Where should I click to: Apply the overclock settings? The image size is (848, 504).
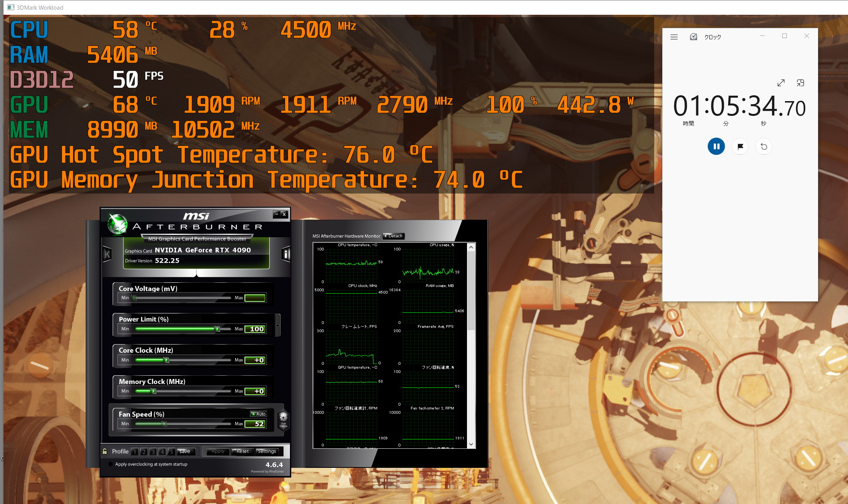coord(218,451)
